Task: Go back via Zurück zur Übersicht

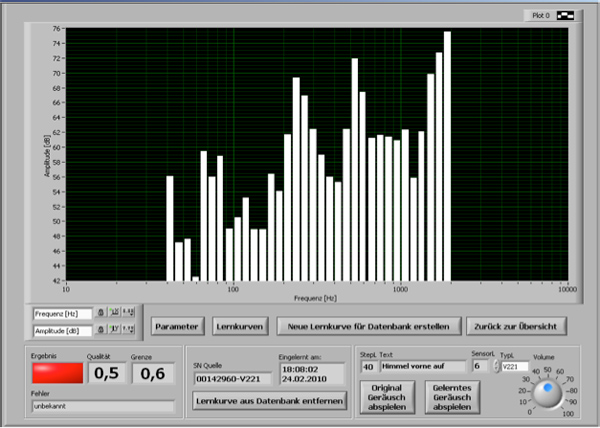Action: coord(516,326)
